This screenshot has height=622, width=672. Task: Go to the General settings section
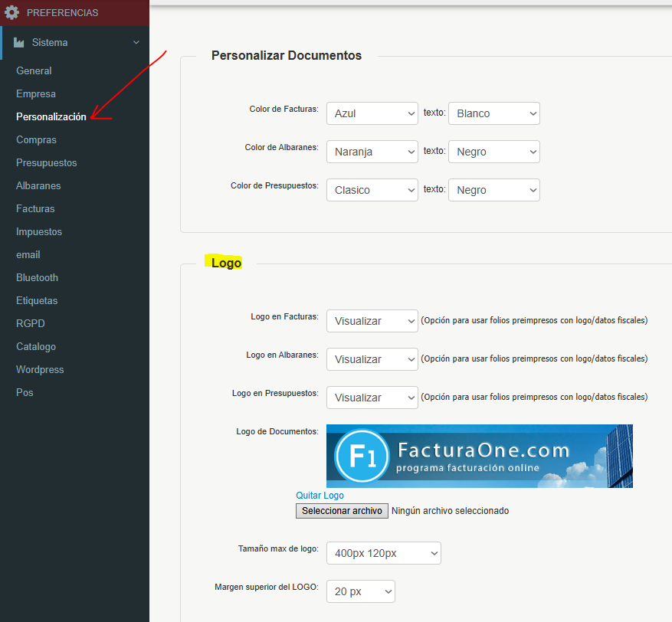(34, 70)
